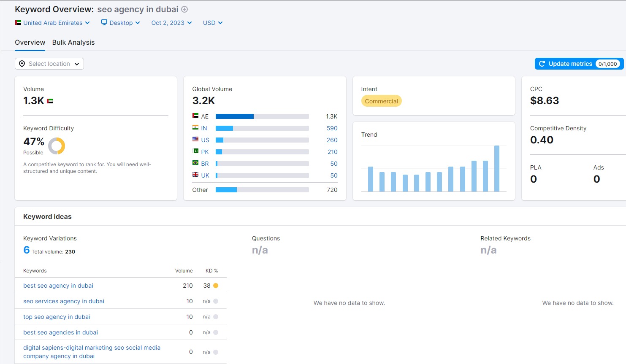Click the 0/1,000 metrics counter badge

[x=607, y=64]
